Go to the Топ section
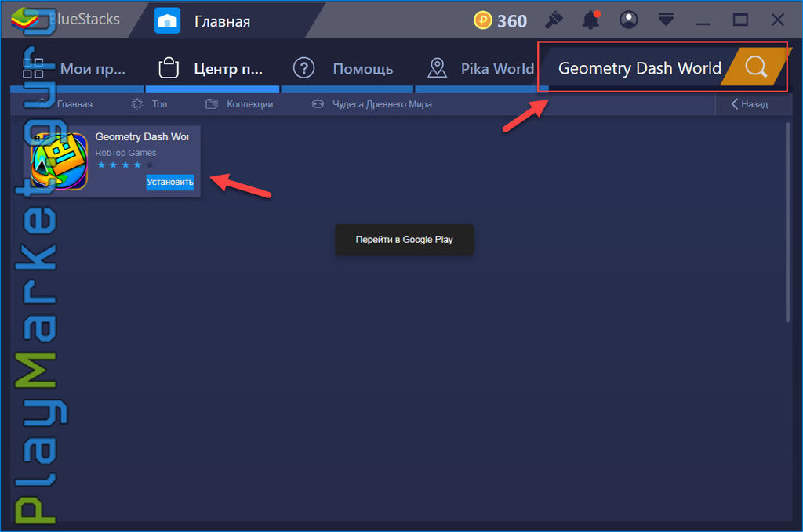 coord(160,104)
